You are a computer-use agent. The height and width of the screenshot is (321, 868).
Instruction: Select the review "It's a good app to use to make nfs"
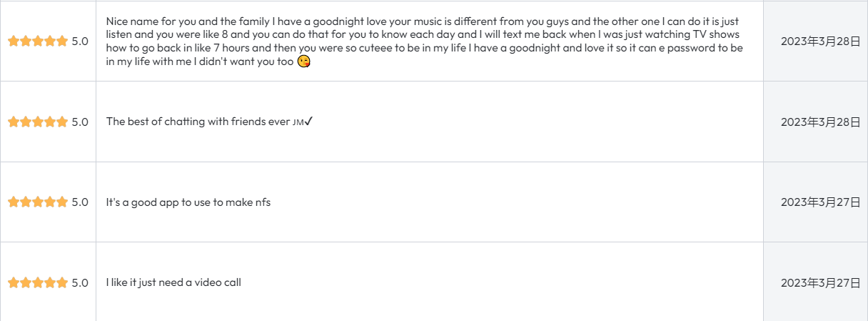point(188,202)
